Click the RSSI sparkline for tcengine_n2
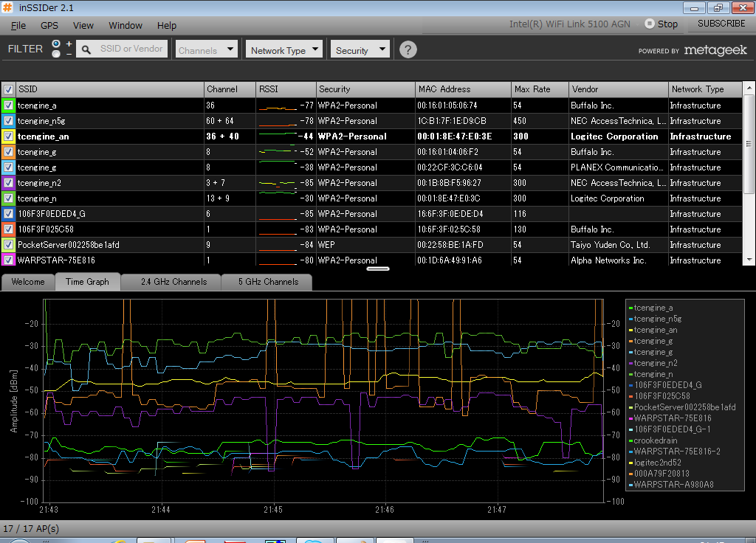Viewport: 756px width, 543px height. point(278,183)
